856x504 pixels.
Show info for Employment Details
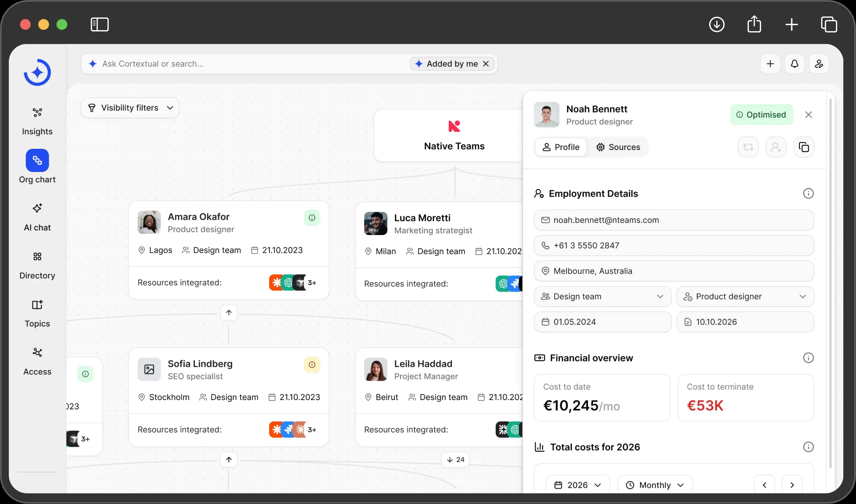tap(808, 194)
